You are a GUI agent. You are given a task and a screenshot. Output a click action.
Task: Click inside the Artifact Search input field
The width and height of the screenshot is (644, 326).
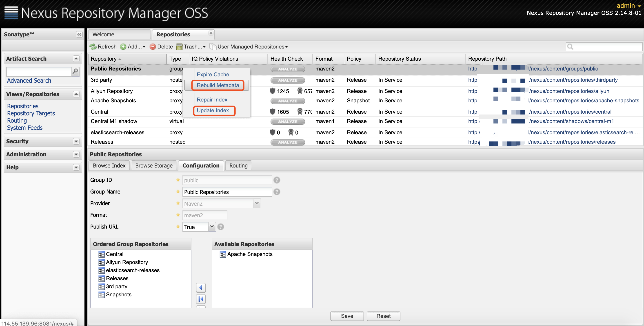[x=39, y=72]
